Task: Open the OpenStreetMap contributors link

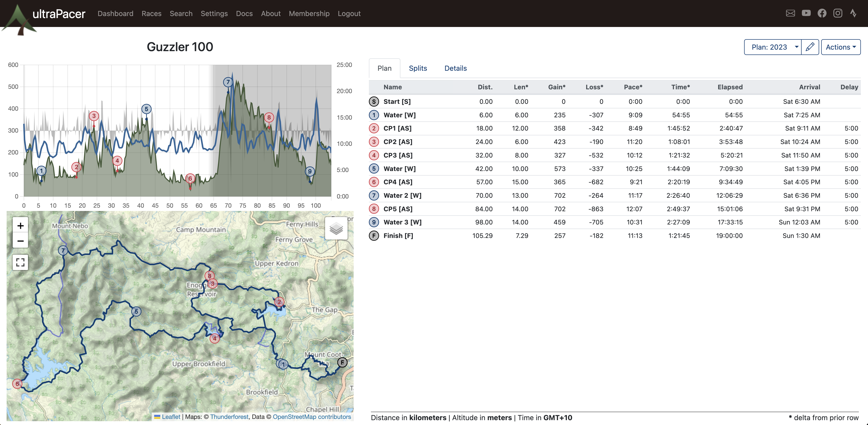Action: pos(312,417)
